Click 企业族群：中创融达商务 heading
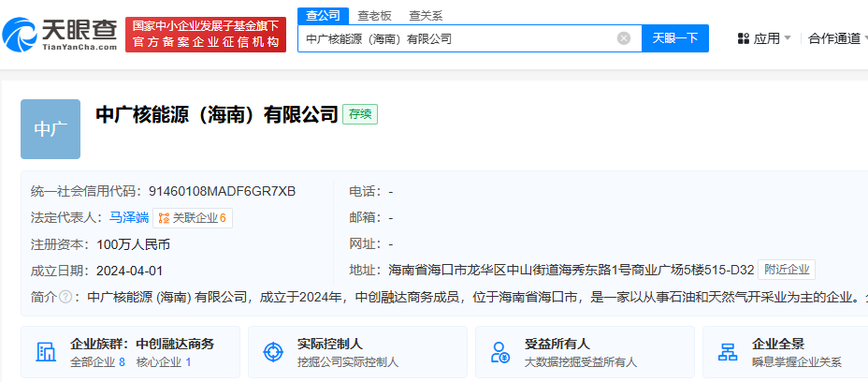Image resolution: width=868 pixels, height=382 pixels. [x=142, y=344]
